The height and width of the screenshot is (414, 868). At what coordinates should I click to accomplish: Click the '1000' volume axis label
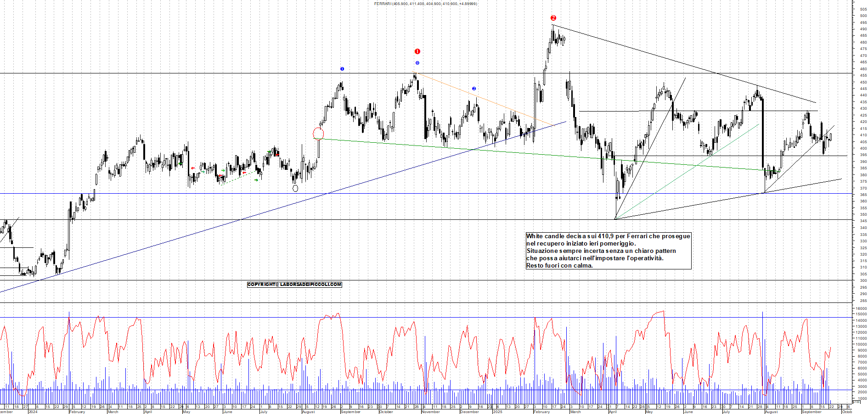862,398
